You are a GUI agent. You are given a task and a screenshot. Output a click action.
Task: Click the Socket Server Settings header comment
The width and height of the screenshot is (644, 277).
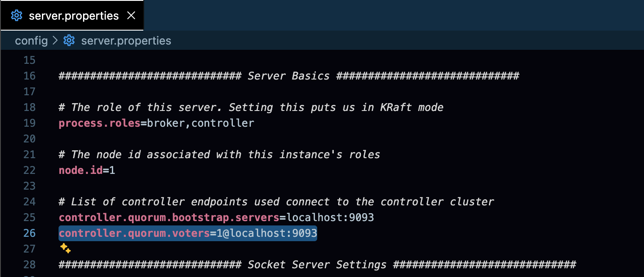(317, 265)
